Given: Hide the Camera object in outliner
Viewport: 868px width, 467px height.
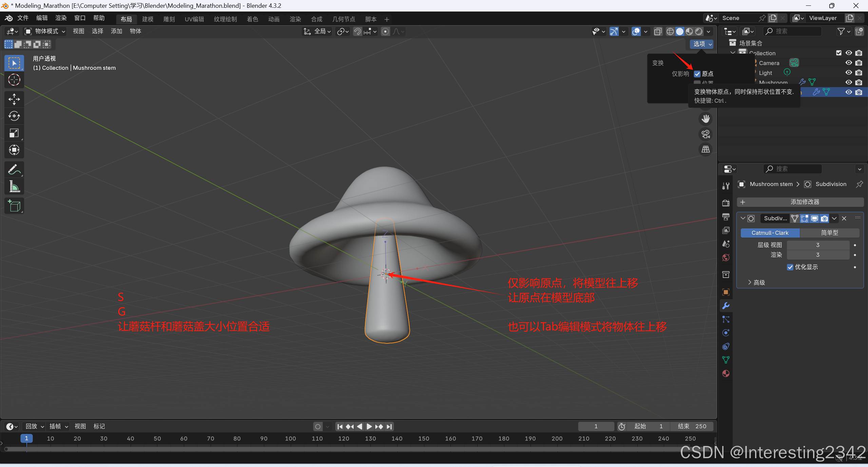Looking at the screenshot, I should click(848, 63).
